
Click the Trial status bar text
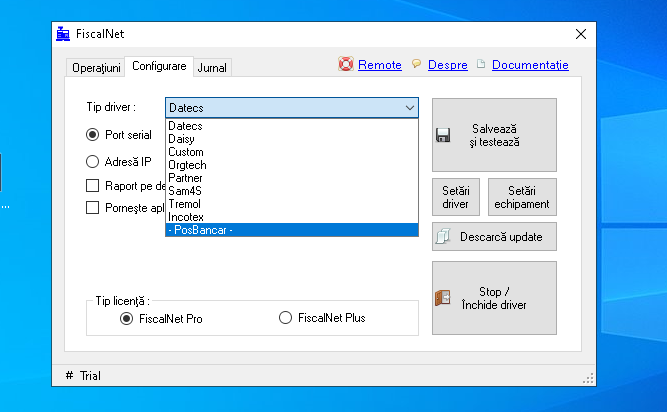[90, 376]
